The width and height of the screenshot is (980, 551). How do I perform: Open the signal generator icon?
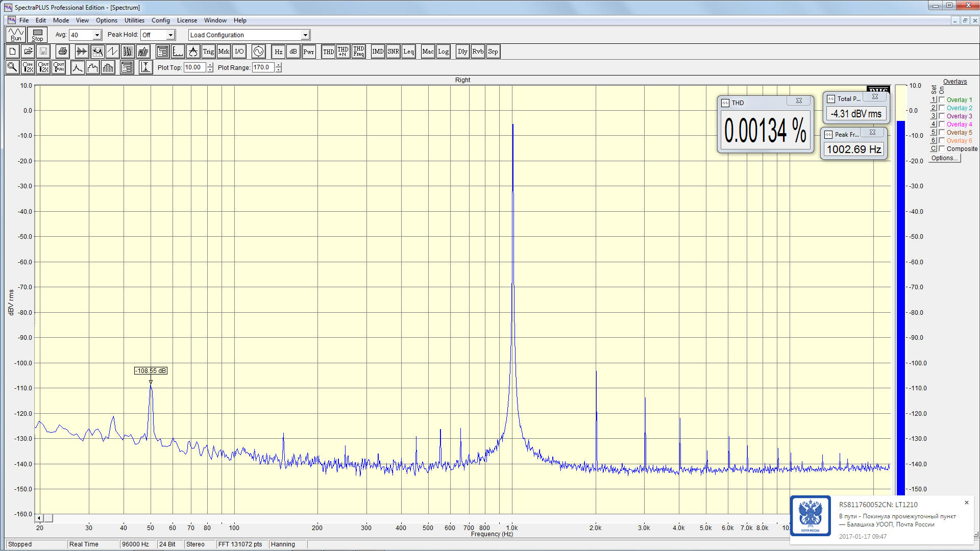(259, 52)
